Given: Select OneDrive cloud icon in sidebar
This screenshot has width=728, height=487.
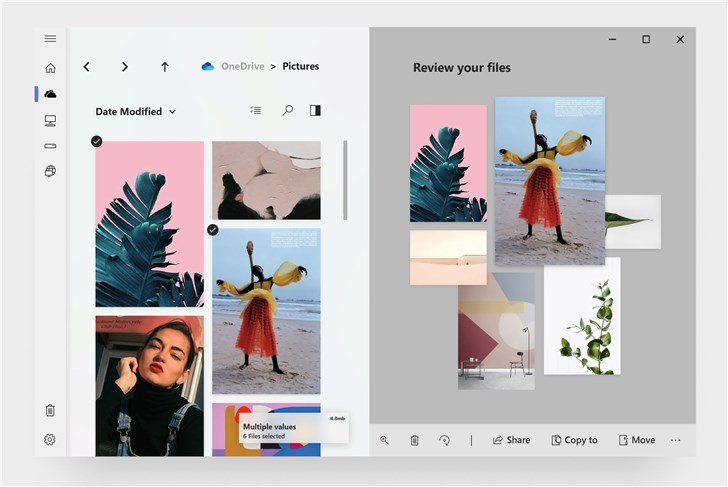Looking at the screenshot, I should (50, 94).
